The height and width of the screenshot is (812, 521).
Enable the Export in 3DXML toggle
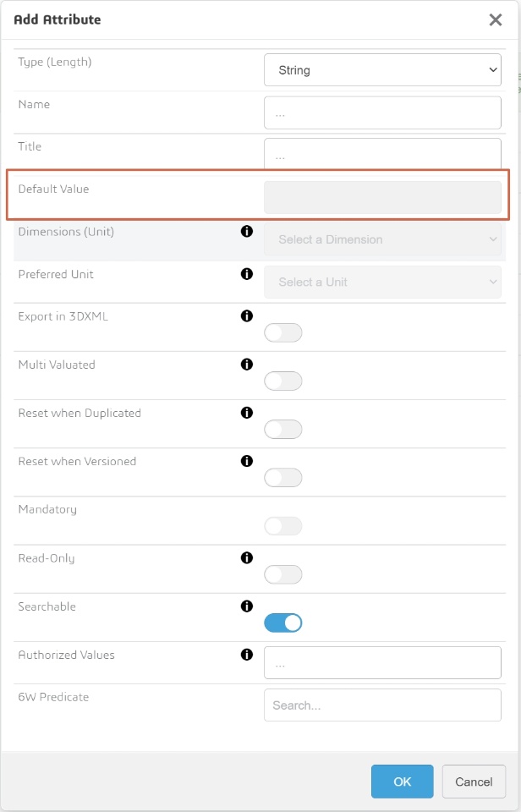pos(283,333)
